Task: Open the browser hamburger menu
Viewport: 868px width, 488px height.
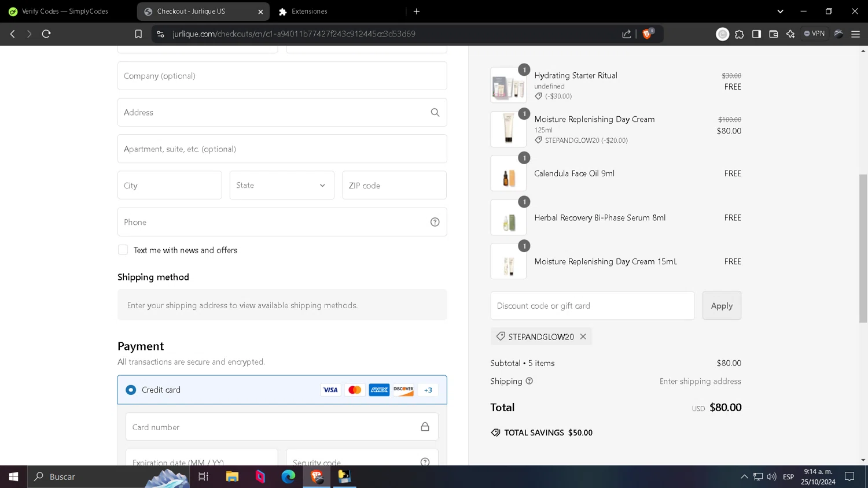Action: [855, 34]
